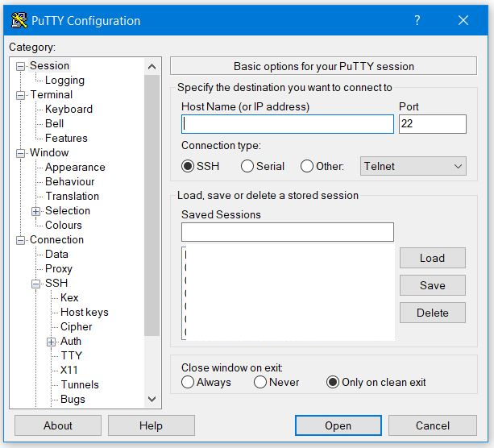Click the About button
Image resolution: width=494 pixels, height=448 pixels.
[x=58, y=425]
